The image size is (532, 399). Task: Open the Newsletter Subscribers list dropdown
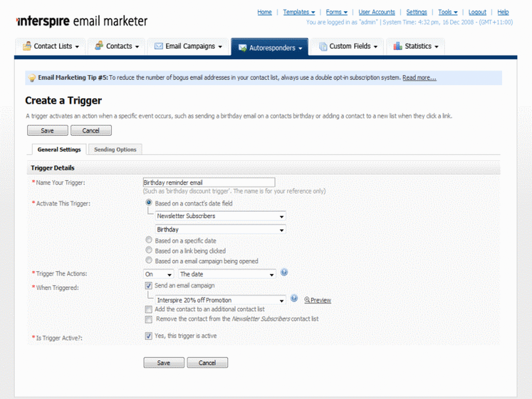pos(221,216)
